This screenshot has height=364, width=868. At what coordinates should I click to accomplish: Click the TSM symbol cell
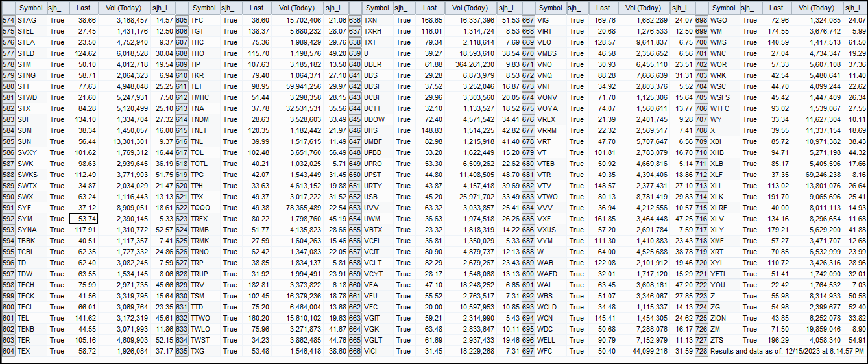[x=204, y=296]
